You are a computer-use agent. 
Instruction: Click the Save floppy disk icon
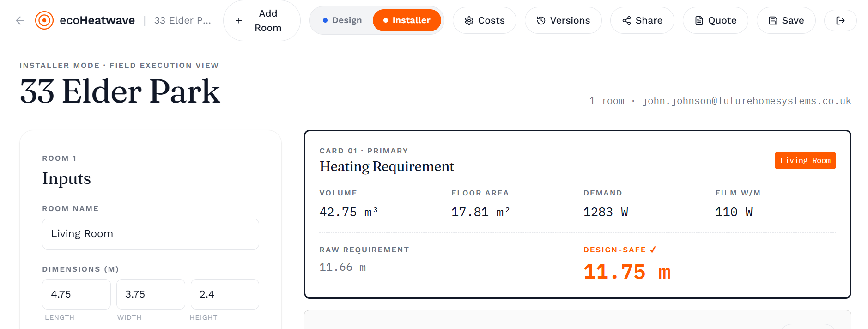[x=773, y=20]
